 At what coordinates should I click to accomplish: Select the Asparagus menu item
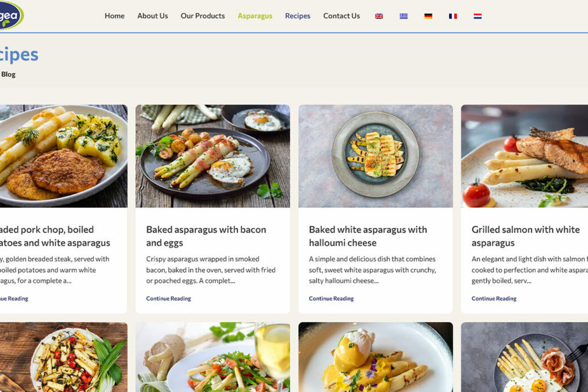click(255, 16)
